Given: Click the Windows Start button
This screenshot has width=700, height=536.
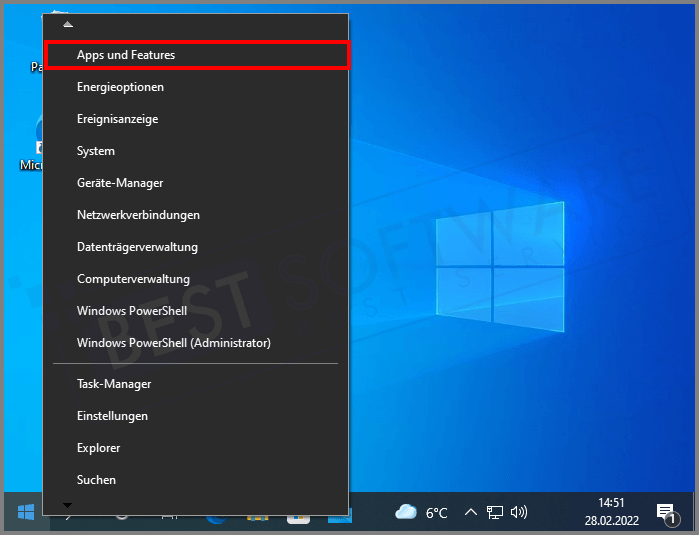Looking at the screenshot, I should click(x=26, y=512).
